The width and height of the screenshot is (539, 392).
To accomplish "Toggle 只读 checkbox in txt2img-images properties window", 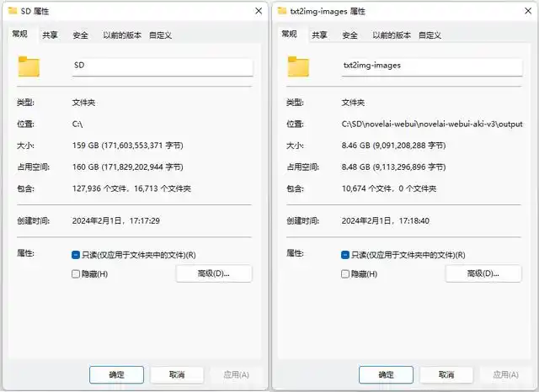I will click(345, 255).
